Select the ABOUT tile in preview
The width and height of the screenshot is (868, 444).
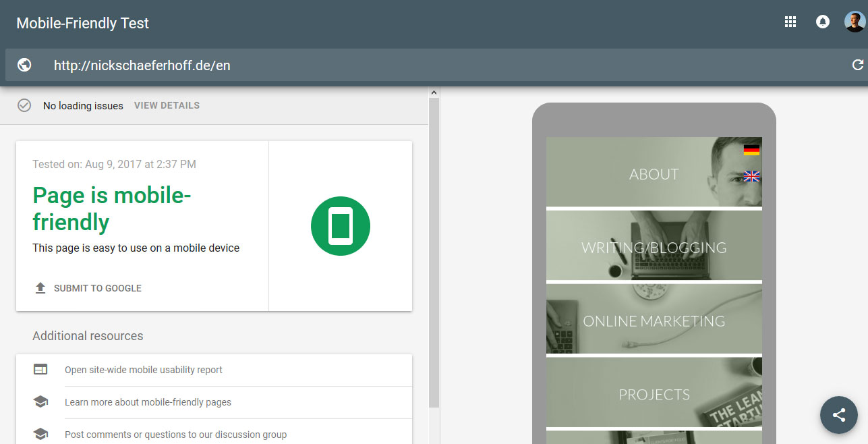click(x=654, y=172)
